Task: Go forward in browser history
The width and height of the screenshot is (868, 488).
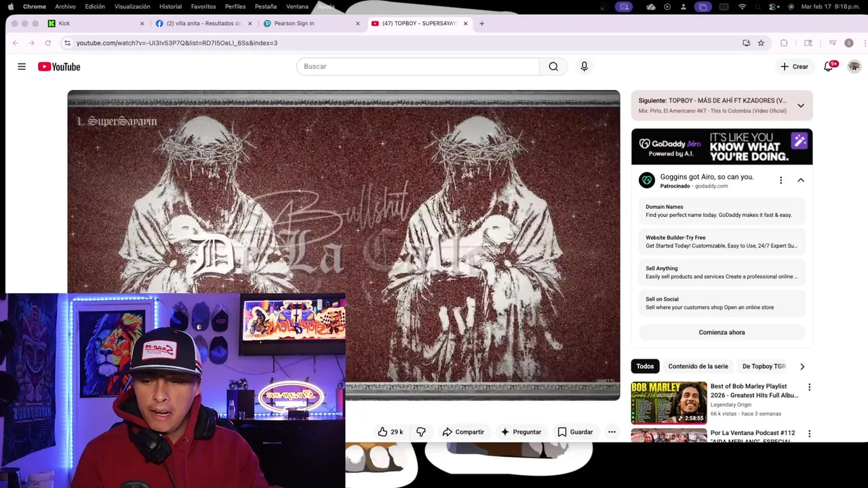Action: click(31, 43)
